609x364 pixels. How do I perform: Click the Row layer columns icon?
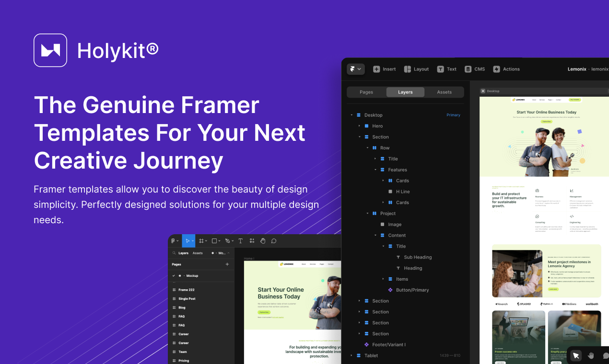375,148
